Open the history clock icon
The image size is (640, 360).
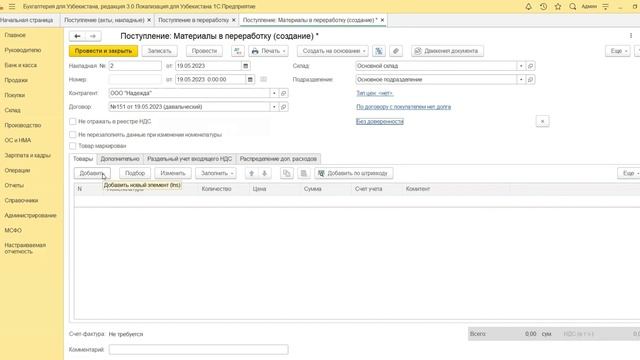point(543,7)
